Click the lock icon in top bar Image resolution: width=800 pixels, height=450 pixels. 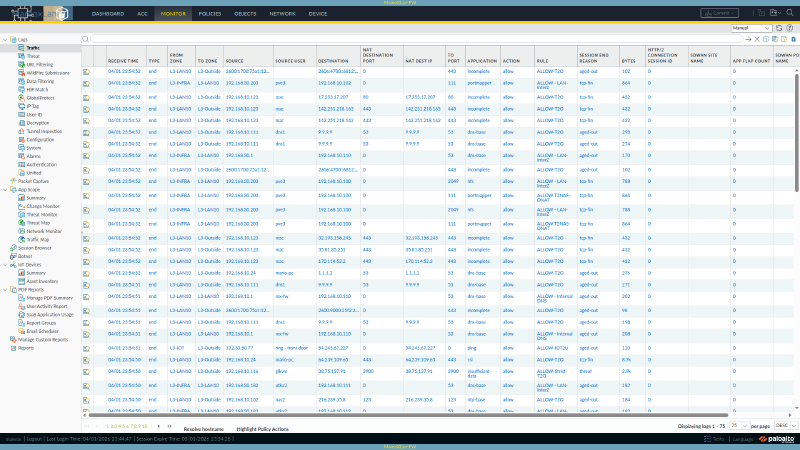[x=761, y=13]
